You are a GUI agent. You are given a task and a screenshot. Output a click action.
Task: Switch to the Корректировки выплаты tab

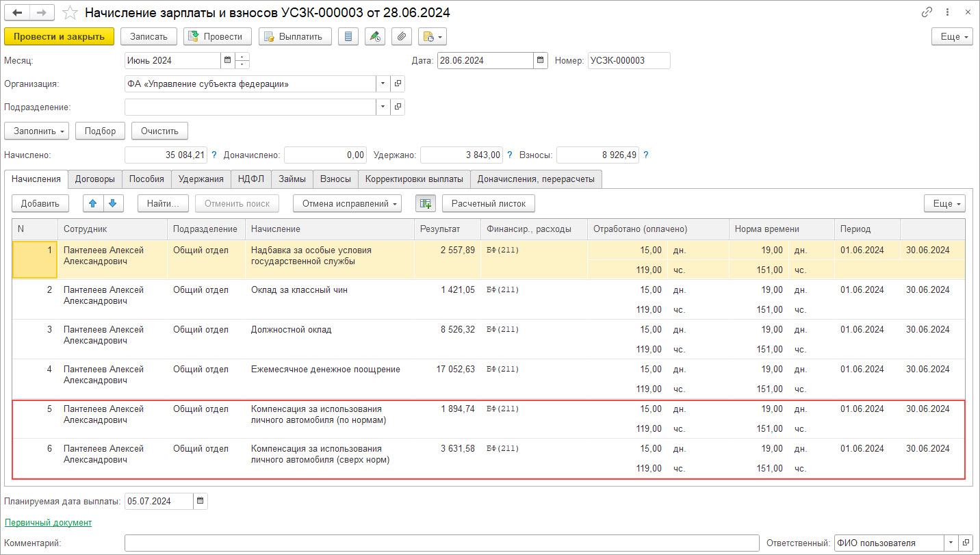click(x=414, y=179)
